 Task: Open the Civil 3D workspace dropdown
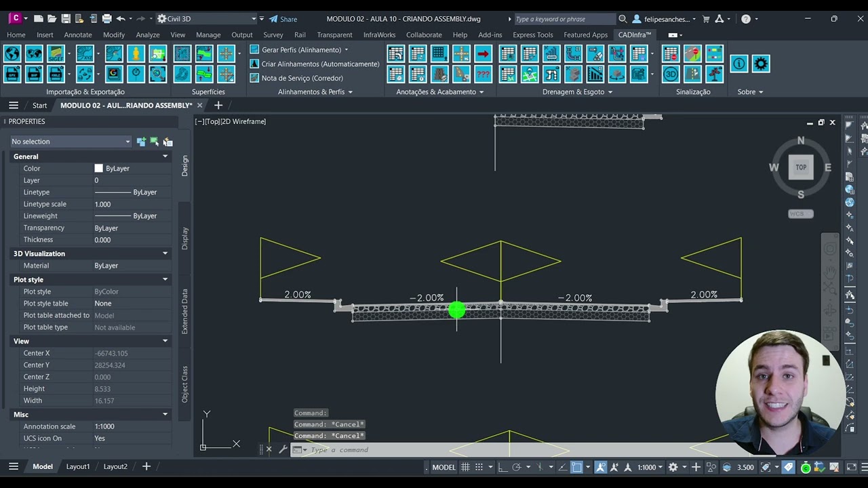(x=207, y=19)
